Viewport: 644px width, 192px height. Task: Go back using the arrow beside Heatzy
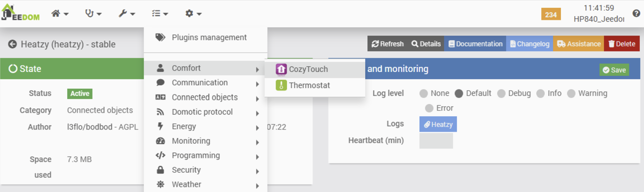point(13,44)
